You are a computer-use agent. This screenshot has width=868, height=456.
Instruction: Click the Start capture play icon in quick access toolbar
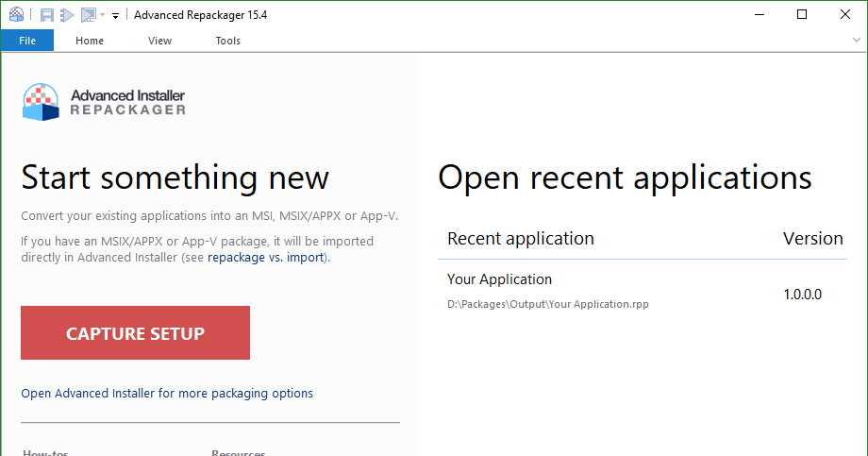click(x=67, y=15)
